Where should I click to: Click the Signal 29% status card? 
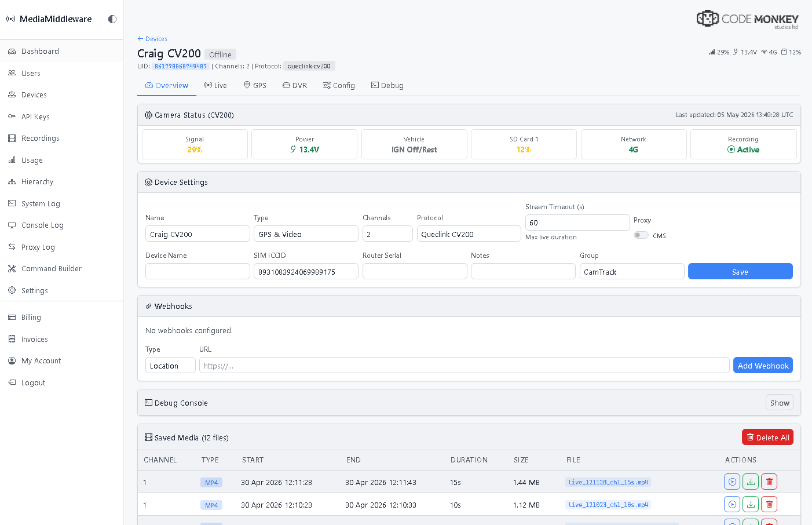point(195,144)
